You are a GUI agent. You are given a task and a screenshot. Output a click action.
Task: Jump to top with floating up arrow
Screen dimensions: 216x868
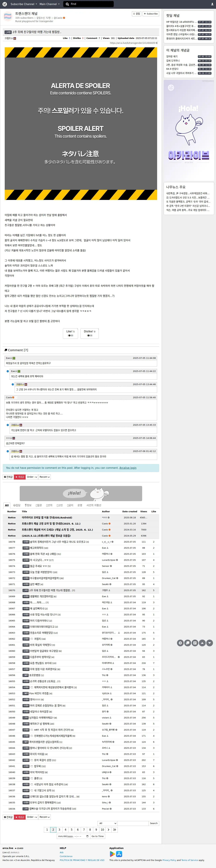(x=202, y=643)
